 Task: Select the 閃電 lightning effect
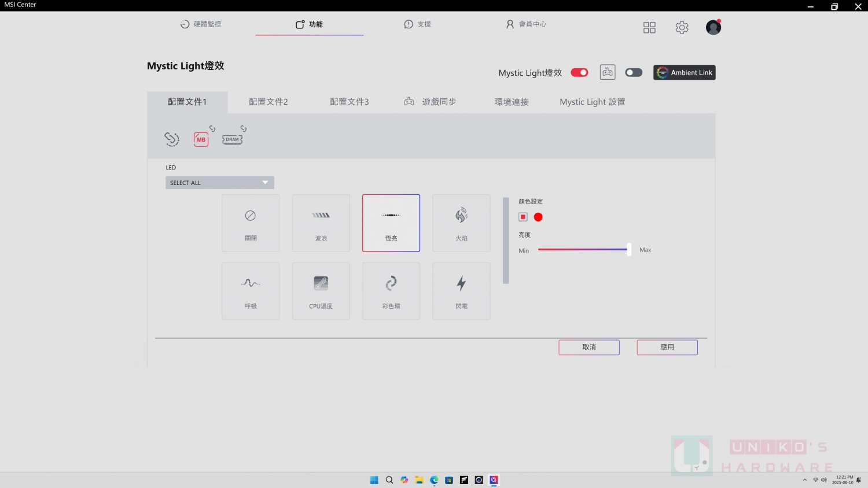[461, 291]
